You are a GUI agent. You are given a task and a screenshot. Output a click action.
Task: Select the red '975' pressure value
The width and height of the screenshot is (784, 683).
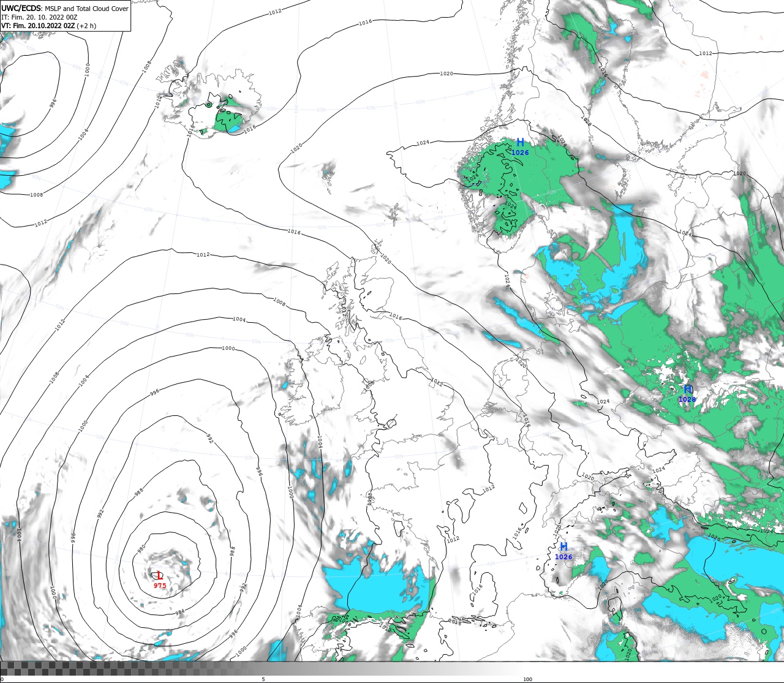[160, 586]
